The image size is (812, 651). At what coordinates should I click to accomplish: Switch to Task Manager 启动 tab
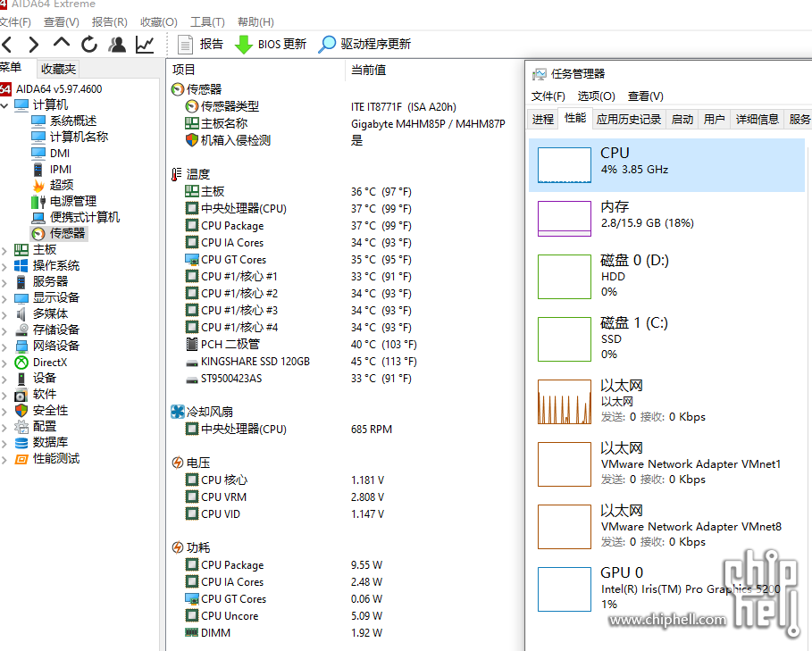[682, 120]
